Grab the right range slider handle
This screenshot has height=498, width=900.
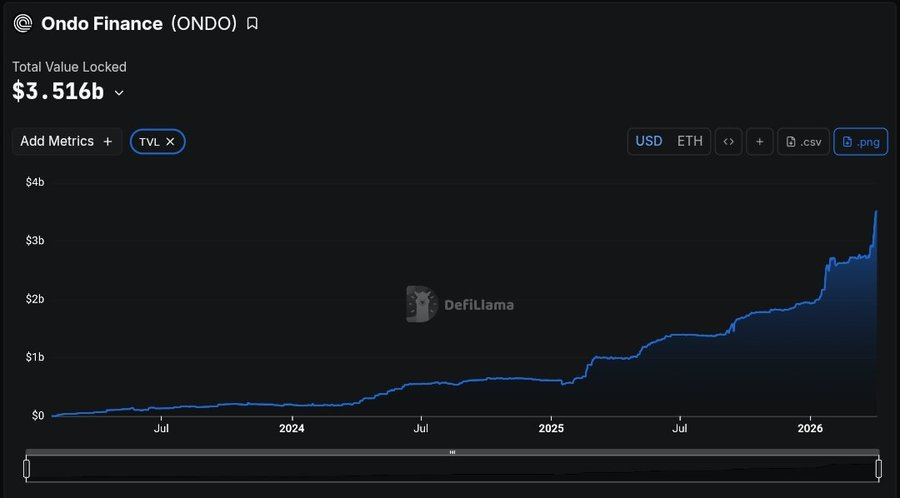(878, 469)
